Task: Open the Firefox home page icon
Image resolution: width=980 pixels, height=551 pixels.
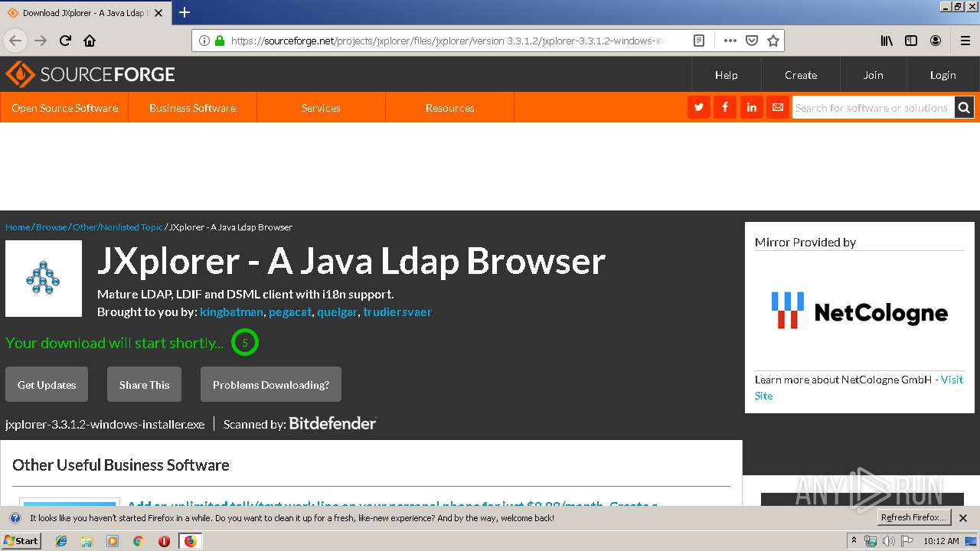Action: point(90,41)
